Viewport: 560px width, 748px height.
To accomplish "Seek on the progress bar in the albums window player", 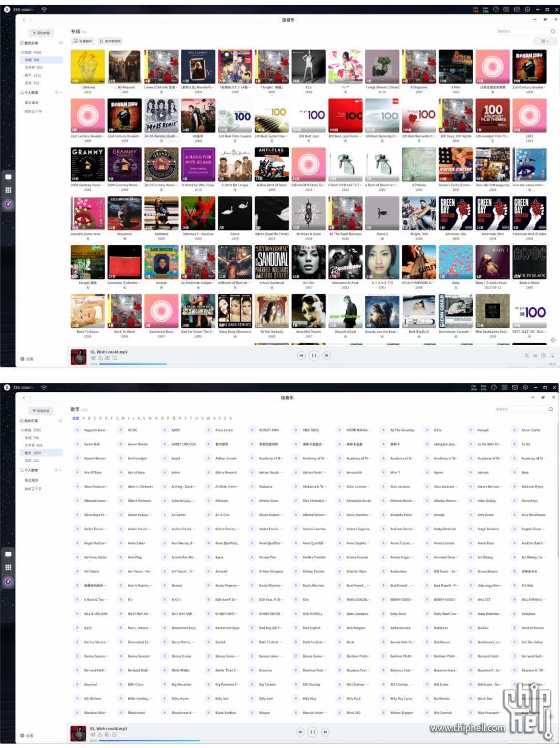I will [323, 364].
